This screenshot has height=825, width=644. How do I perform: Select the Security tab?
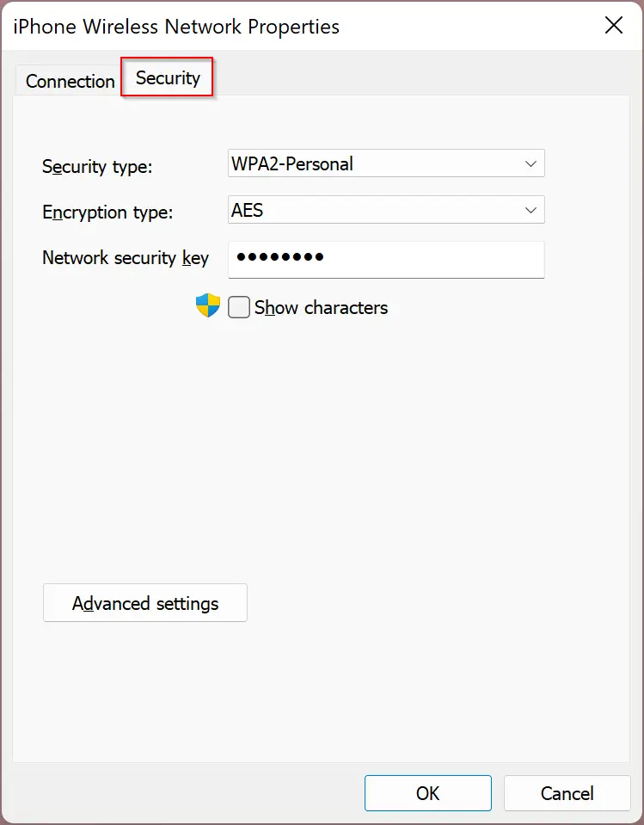coord(168,78)
